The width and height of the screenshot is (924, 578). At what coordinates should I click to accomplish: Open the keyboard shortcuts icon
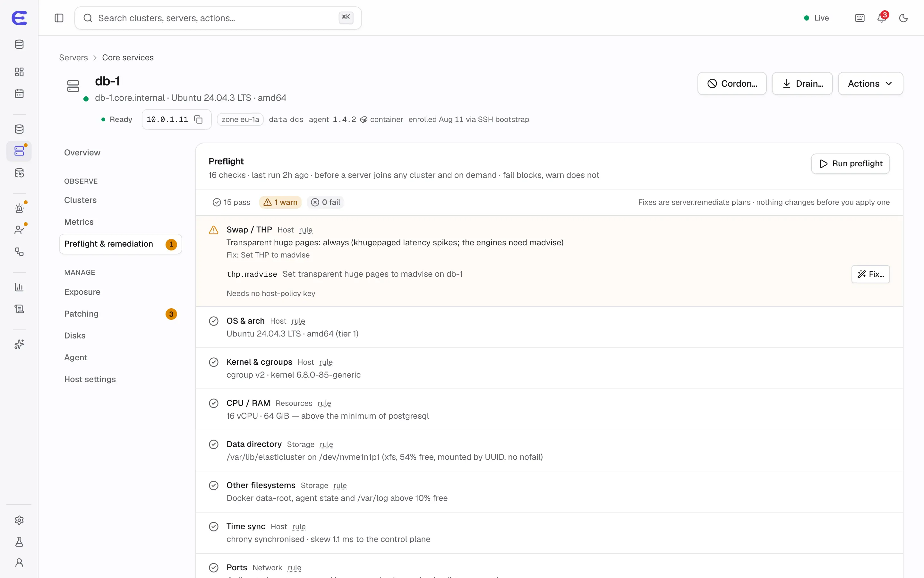[x=860, y=18]
